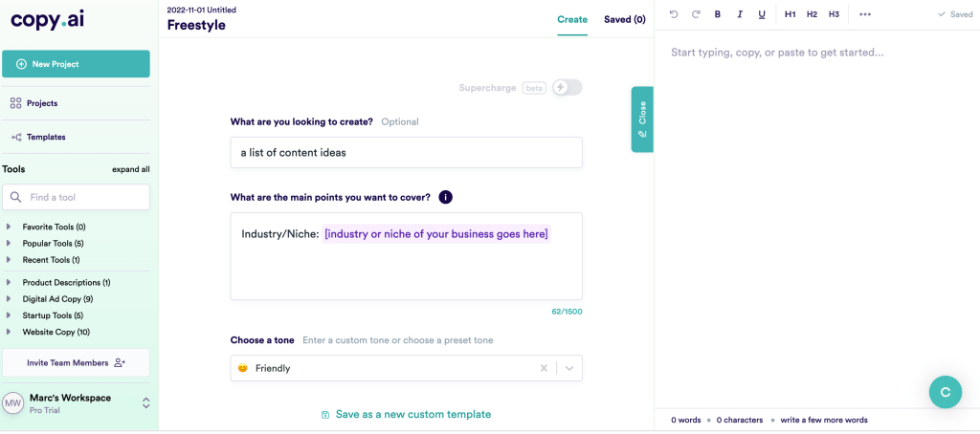Click the redo arrow in editor toolbar
This screenshot has width=980, height=434.
point(696,14)
